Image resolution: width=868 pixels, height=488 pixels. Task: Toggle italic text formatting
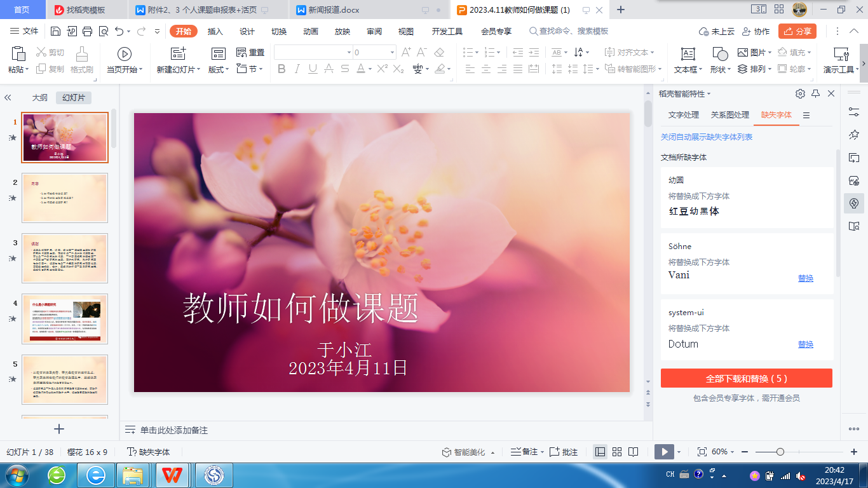pos(297,69)
